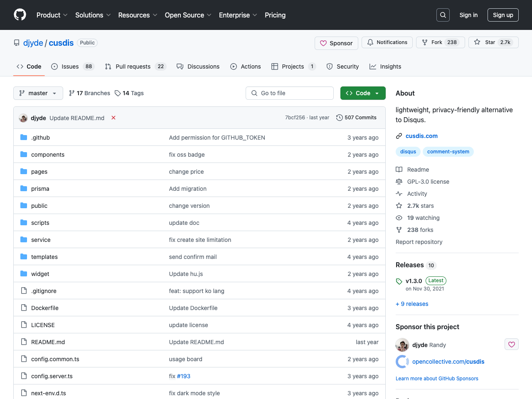
Task: Open the README.md file
Action: coord(48,342)
